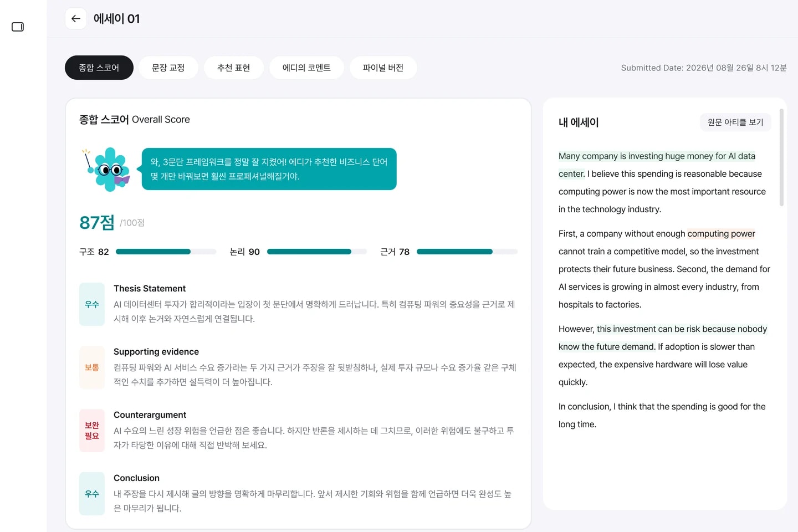The width and height of the screenshot is (798, 532).
Task: Go back using the arrow button
Action: (x=76, y=18)
